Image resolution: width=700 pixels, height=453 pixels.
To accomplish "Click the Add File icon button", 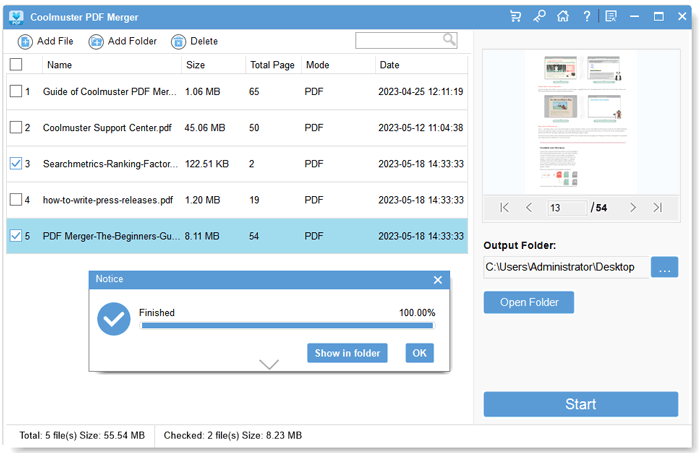I will (25, 42).
